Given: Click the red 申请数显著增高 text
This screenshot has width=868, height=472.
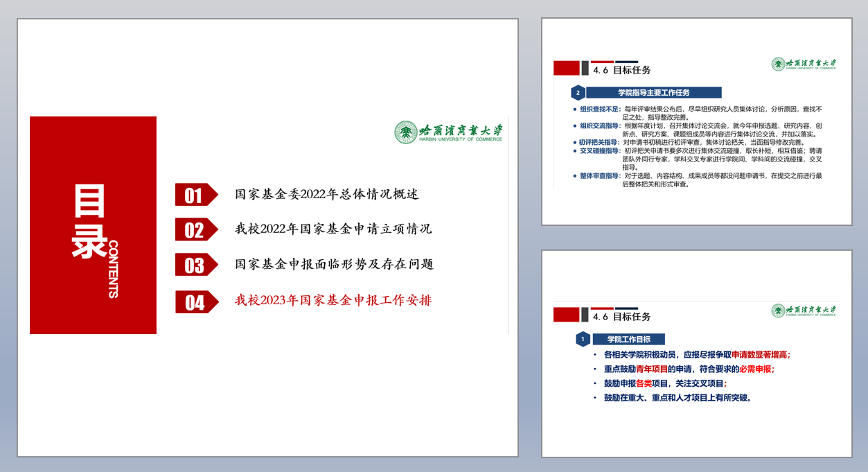Looking at the screenshot, I should tap(759, 355).
